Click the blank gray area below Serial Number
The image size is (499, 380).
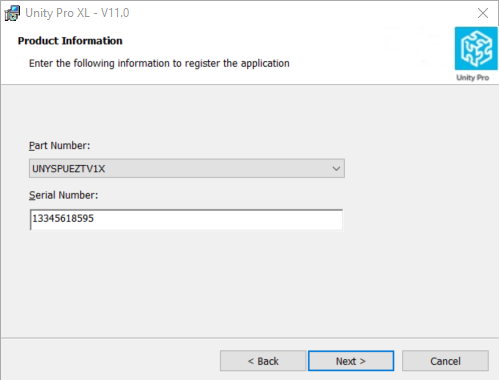tap(187, 283)
